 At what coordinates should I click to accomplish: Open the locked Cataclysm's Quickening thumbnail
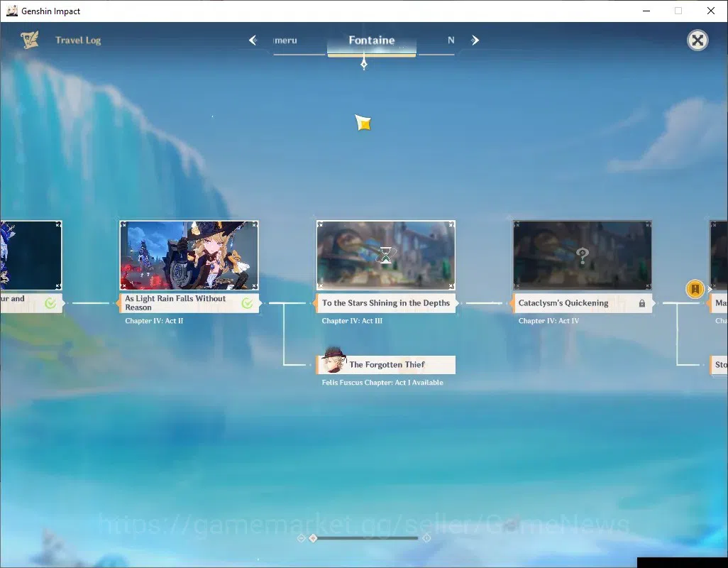pyautogui.click(x=583, y=256)
